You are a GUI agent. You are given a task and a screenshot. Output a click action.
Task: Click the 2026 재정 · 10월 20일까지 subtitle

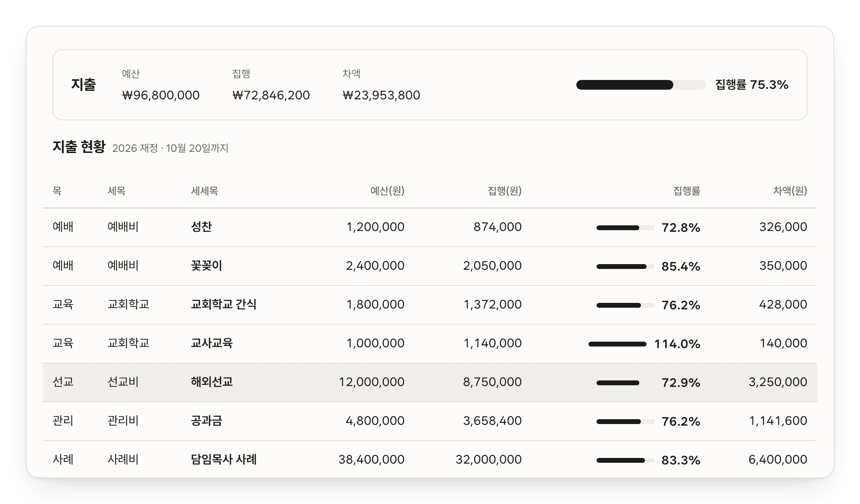[x=170, y=148]
